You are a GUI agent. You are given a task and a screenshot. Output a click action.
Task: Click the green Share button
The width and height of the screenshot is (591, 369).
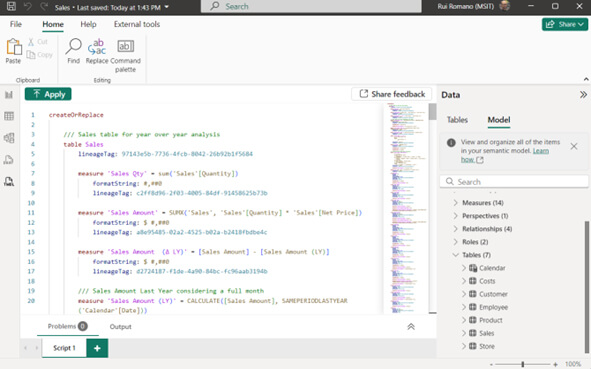pos(565,24)
